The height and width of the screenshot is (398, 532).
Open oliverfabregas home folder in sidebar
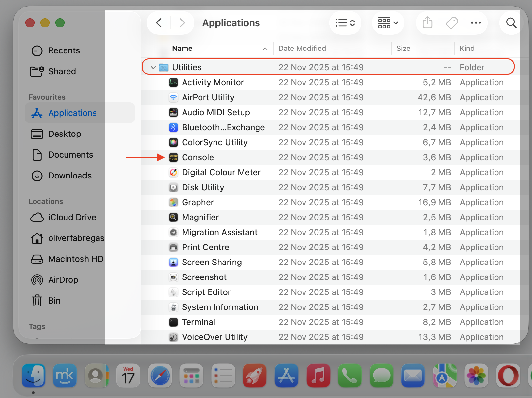80,238
